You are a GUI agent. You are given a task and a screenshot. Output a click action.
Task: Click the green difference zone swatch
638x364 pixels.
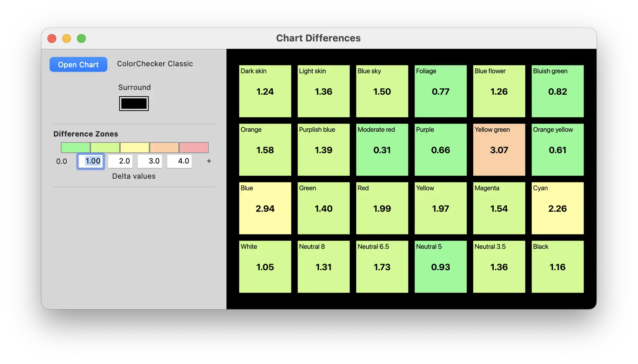75,148
